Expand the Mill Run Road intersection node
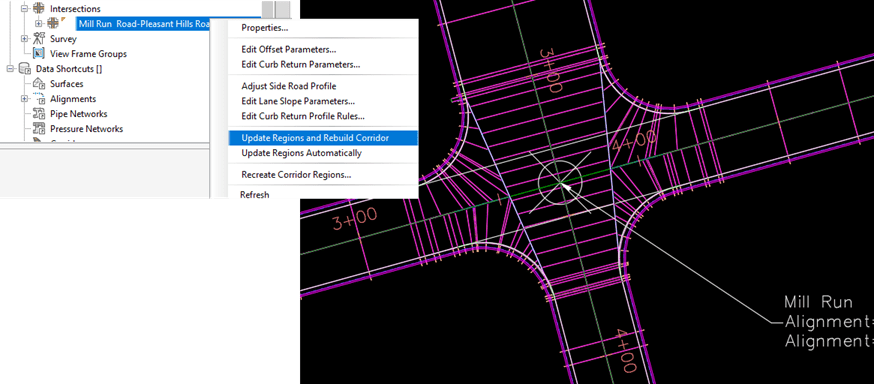Image resolution: width=874 pixels, height=384 pixels. 38,23
